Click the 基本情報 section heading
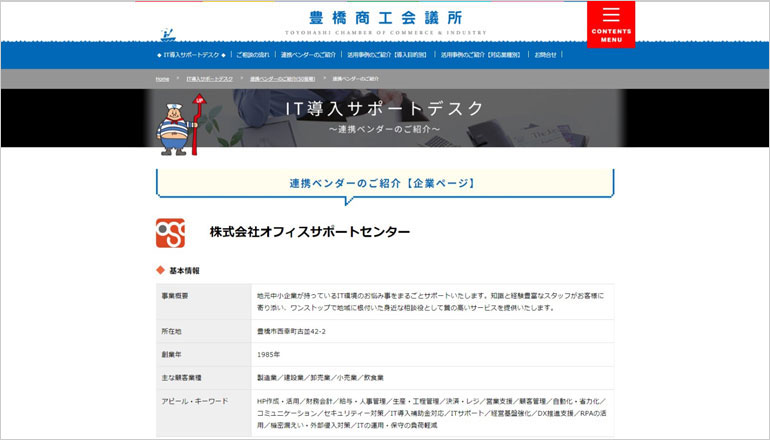The image size is (770, 440). [184, 271]
